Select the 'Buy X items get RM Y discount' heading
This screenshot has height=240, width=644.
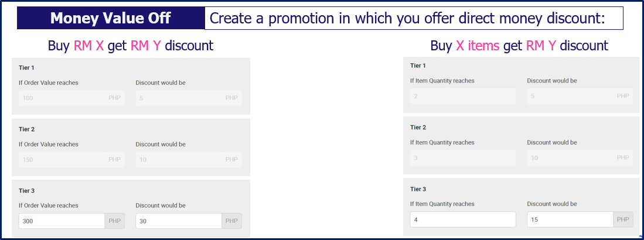519,46
